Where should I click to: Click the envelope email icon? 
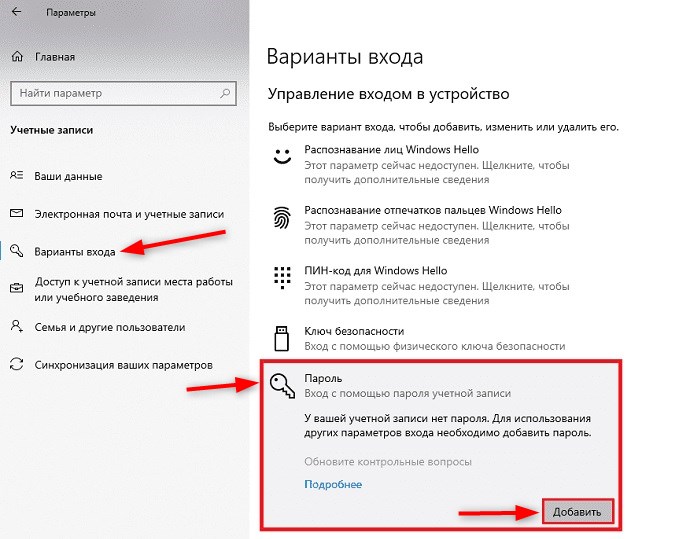[x=16, y=213]
